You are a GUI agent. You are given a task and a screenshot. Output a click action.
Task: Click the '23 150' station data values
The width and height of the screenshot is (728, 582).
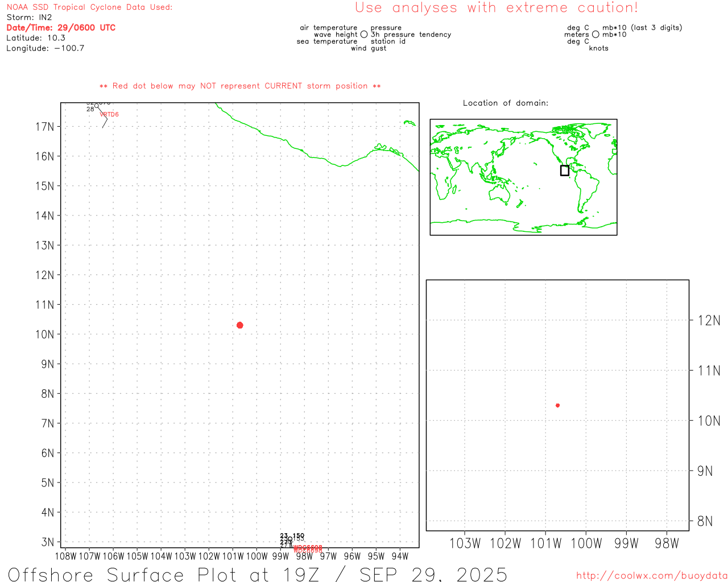click(292, 536)
